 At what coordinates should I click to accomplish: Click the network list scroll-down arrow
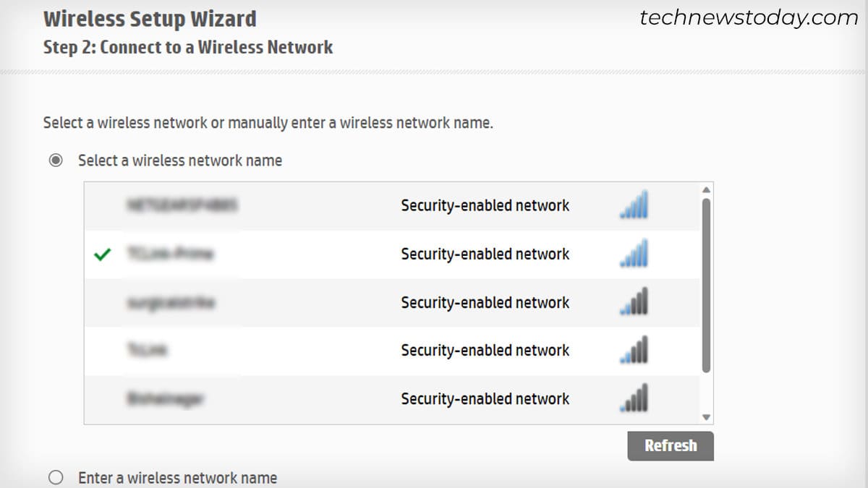(707, 417)
